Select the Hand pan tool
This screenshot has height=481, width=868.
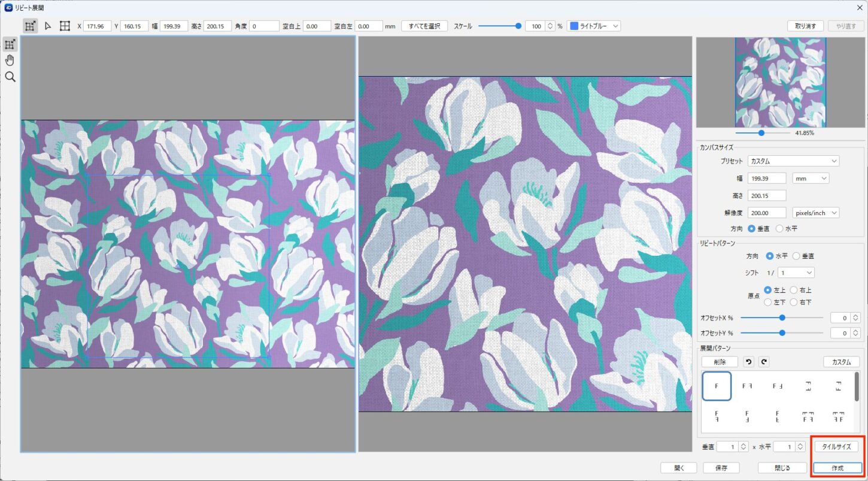pos(10,60)
